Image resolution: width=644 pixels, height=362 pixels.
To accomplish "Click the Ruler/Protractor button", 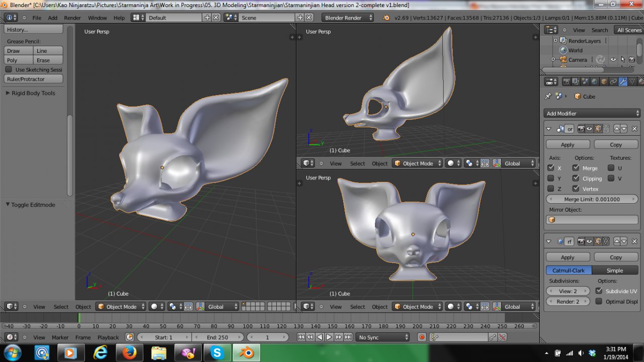I will click(x=33, y=79).
